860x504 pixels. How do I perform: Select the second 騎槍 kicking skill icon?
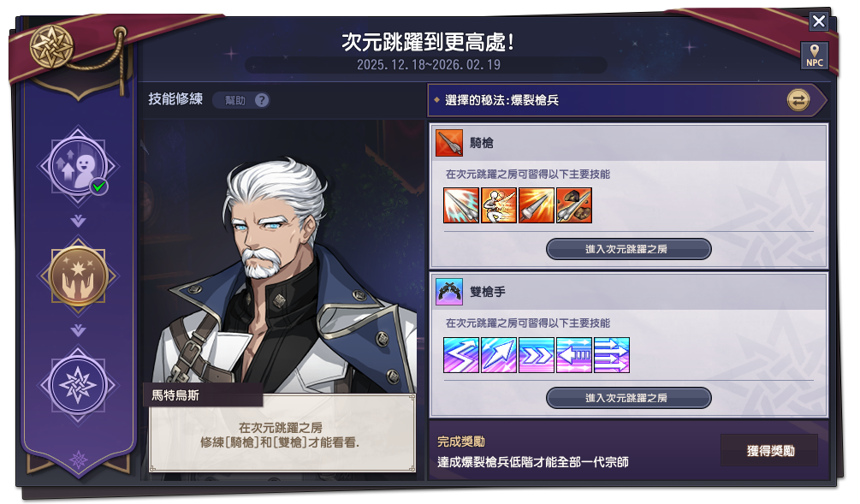(499, 205)
